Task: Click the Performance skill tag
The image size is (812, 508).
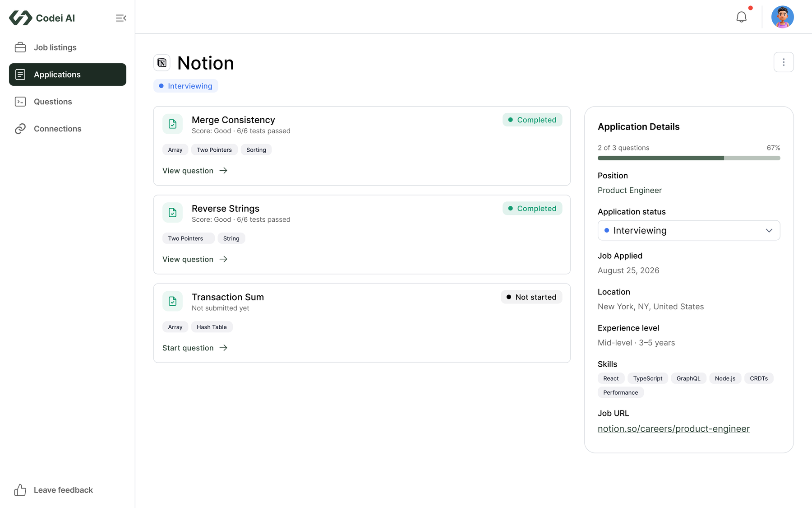Action: click(x=621, y=392)
